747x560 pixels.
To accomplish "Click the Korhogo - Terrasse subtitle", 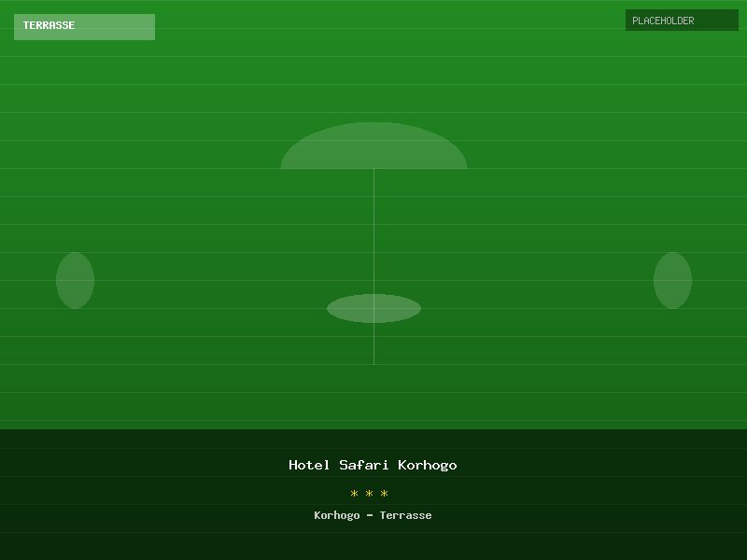I will coord(373,515).
